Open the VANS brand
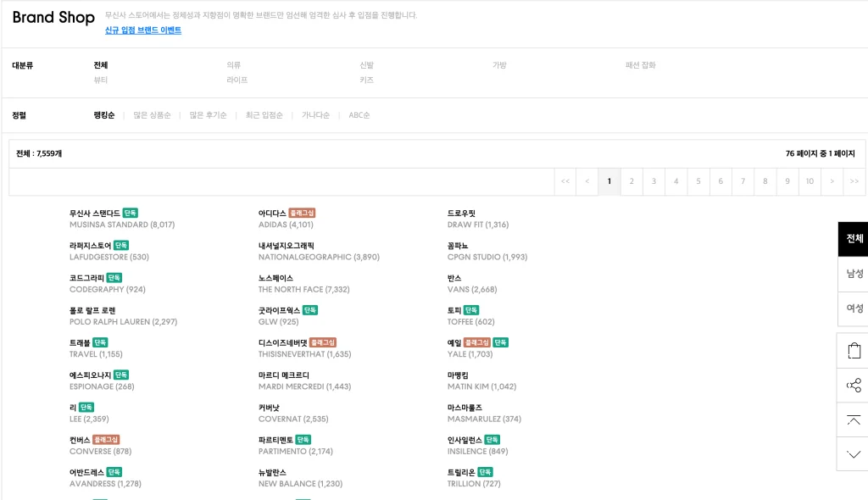Viewport: 868px width, 500px height. (472, 289)
